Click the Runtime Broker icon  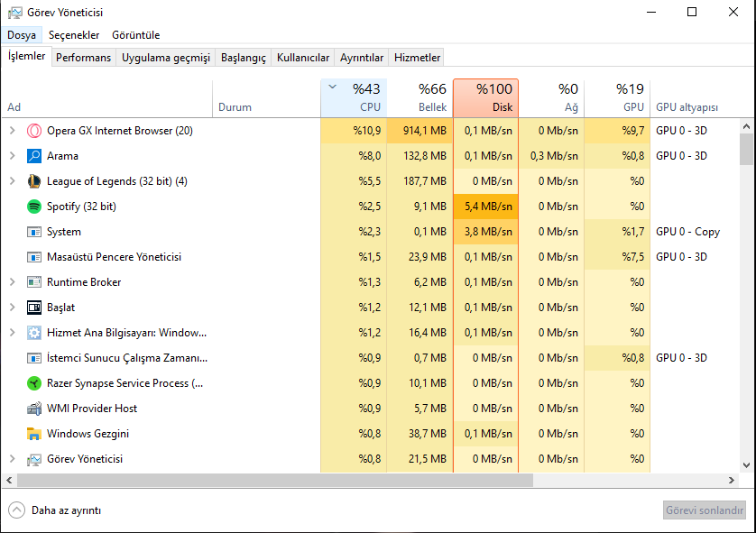(x=34, y=282)
